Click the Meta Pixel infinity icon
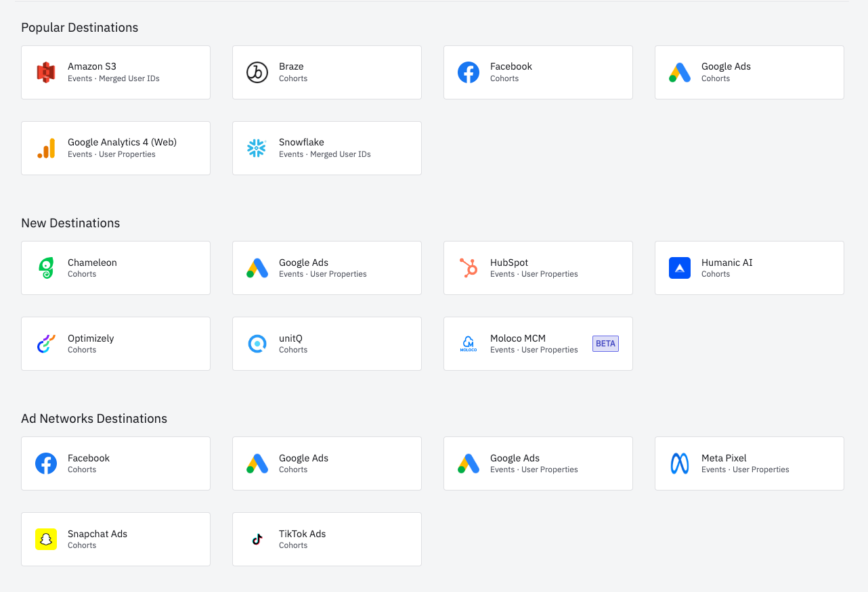The image size is (868, 592). coord(680,463)
